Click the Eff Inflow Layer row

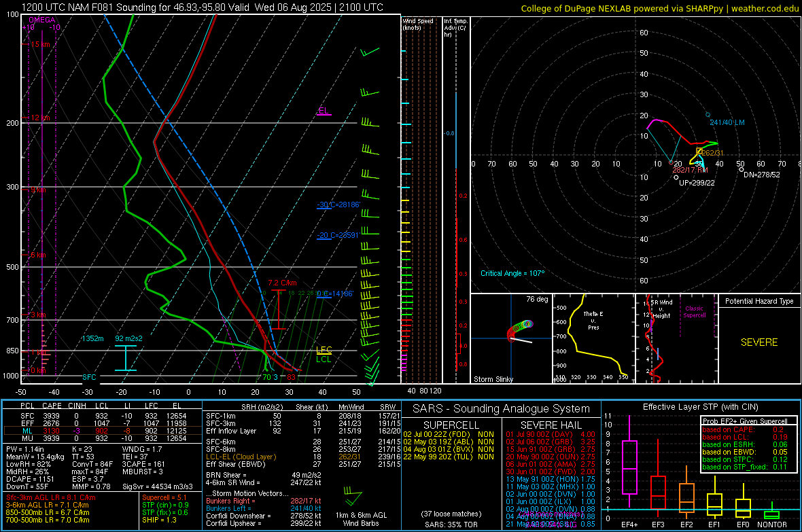[302, 431]
